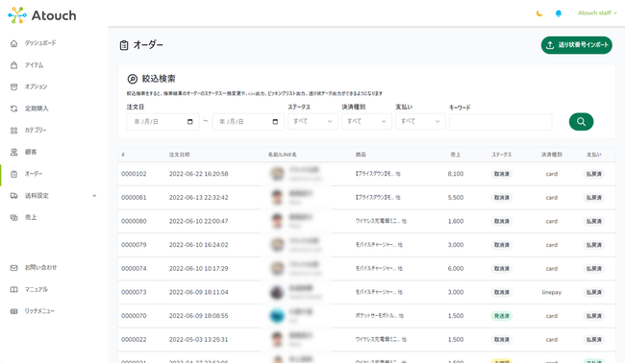Open the マニュアル link in sidebar
The height and width of the screenshot is (364, 625).
point(37,289)
